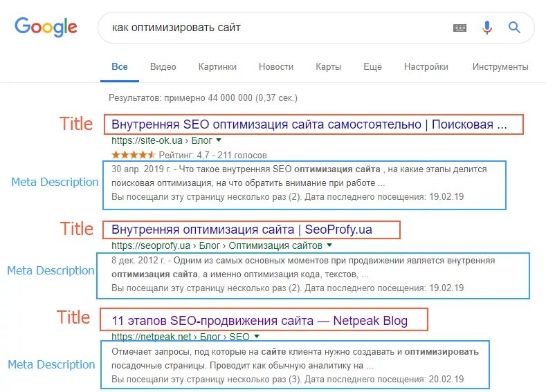The image size is (546, 392).
Task: Expand the Ещё menu
Action: pos(372,67)
